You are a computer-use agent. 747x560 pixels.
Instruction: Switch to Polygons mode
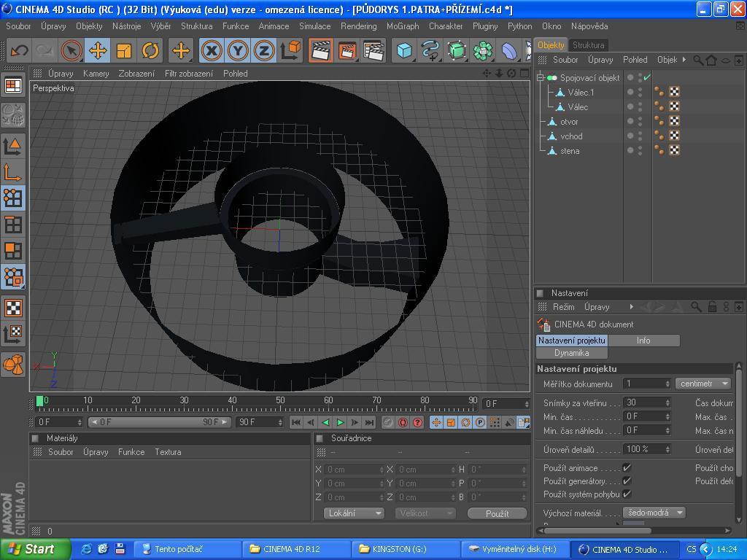[13, 251]
